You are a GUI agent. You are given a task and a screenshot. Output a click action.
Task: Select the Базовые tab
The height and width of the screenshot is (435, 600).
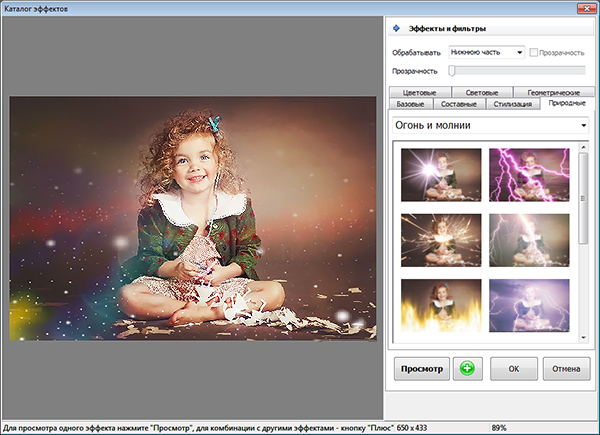[410, 103]
